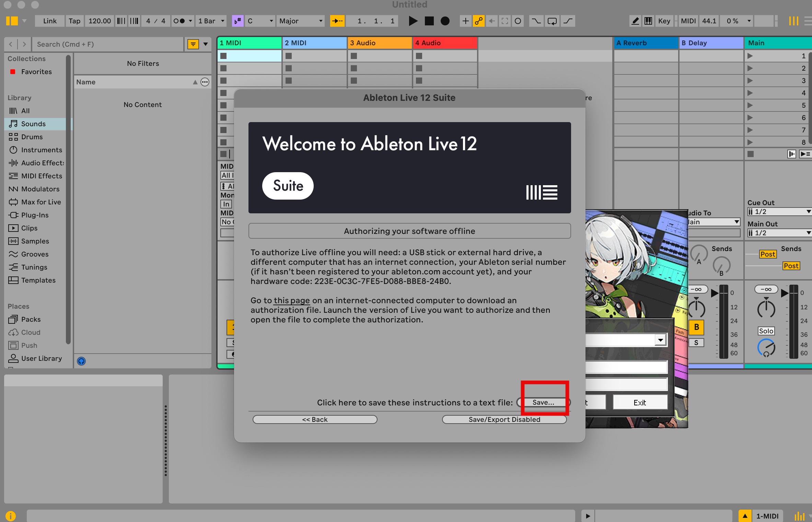This screenshot has height=522, width=812.
Task: Toggle Solo on the Main track
Action: pos(766,331)
